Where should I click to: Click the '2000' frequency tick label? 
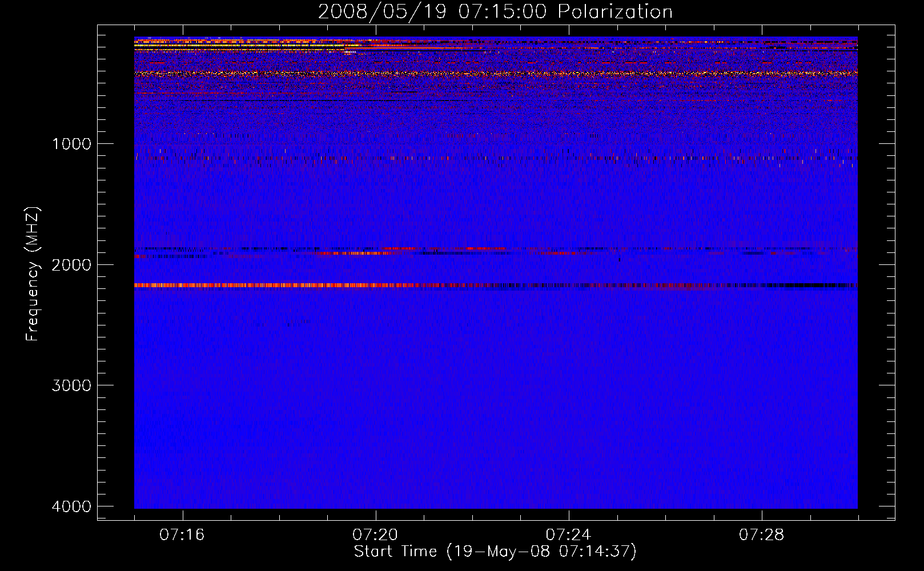[71, 264]
